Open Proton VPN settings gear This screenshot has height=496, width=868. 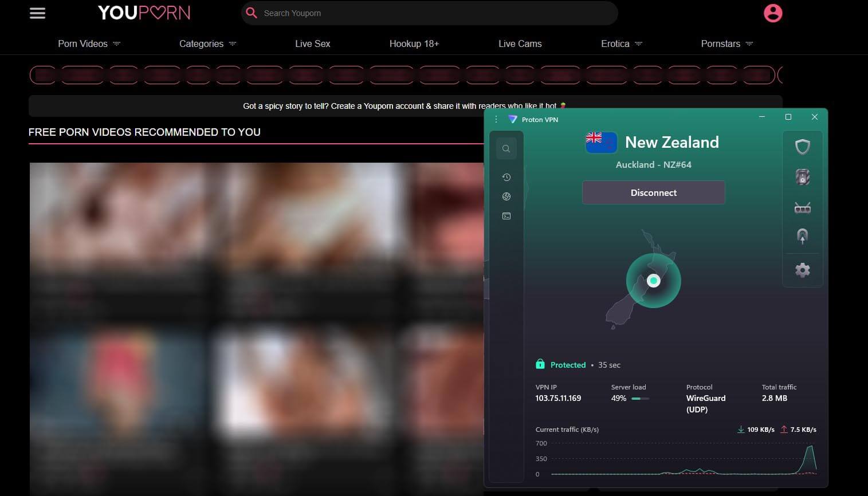802,270
